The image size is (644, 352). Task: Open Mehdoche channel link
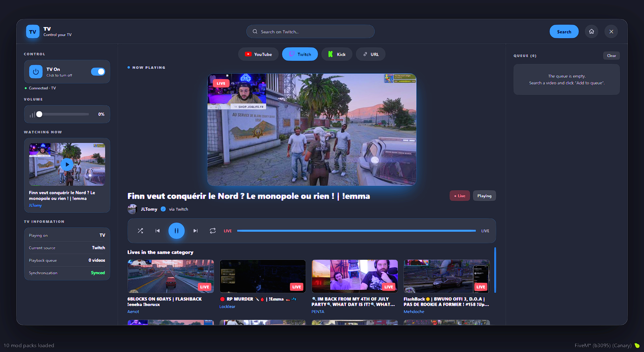click(x=414, y=312)
